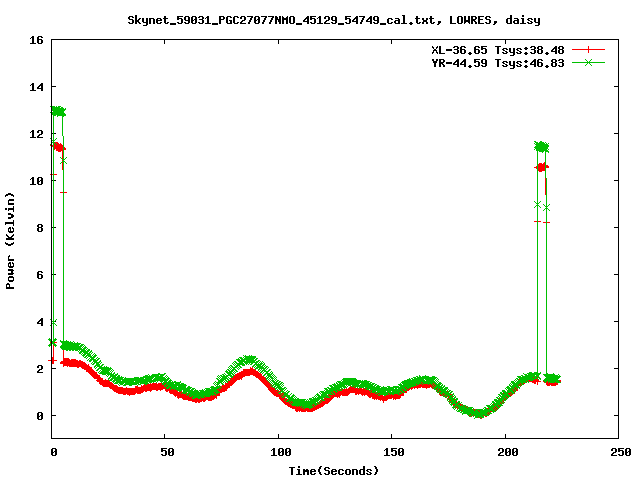Click the y-axis tick label 8
Screen dimensions: 640x480
pyautogui.click(x=40, y=228)
